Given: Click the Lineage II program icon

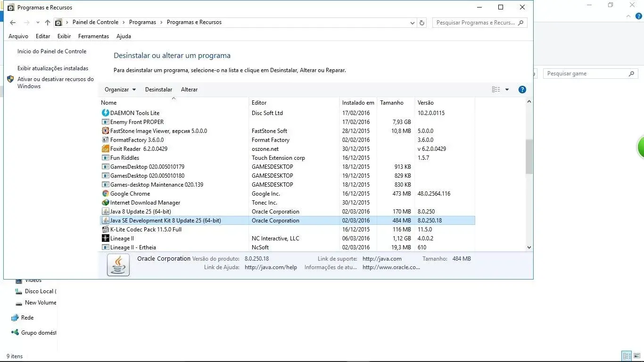Looking at the screenshot, I should tap(106, 239).
